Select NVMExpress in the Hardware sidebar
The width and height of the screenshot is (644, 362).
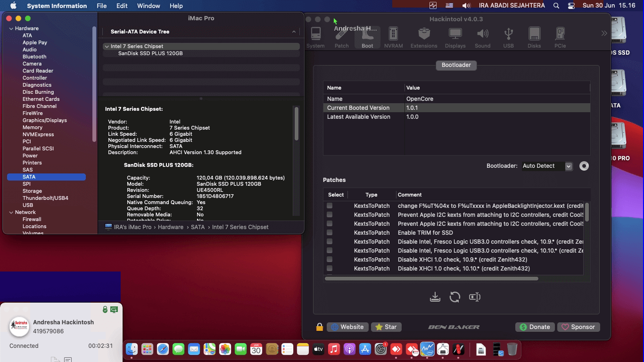click(x=38, y=134)
